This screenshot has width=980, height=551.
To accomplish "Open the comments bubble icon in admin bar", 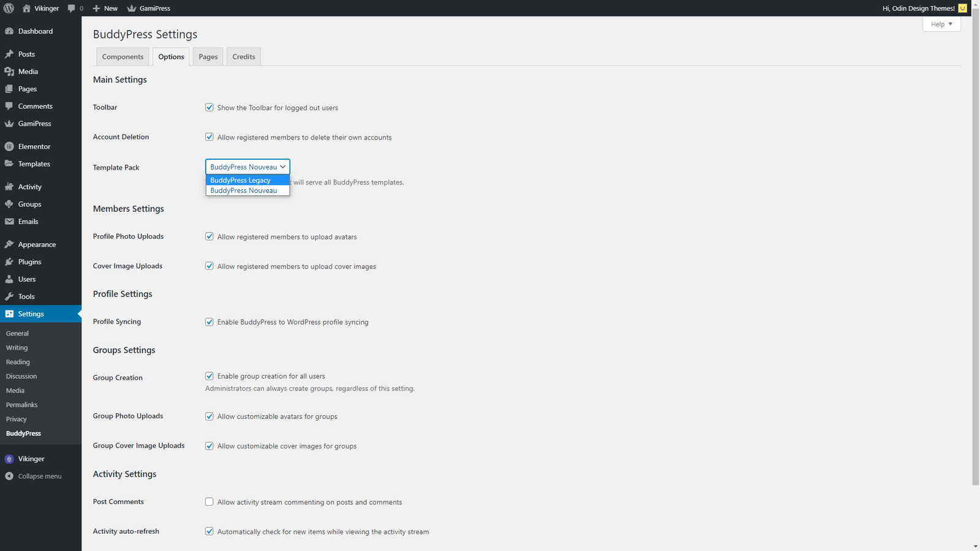I will [72, 8].
